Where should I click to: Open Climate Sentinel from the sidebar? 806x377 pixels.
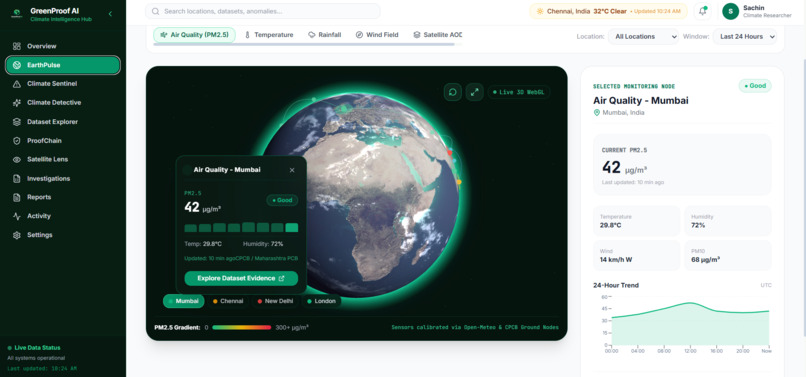point(63,84)
